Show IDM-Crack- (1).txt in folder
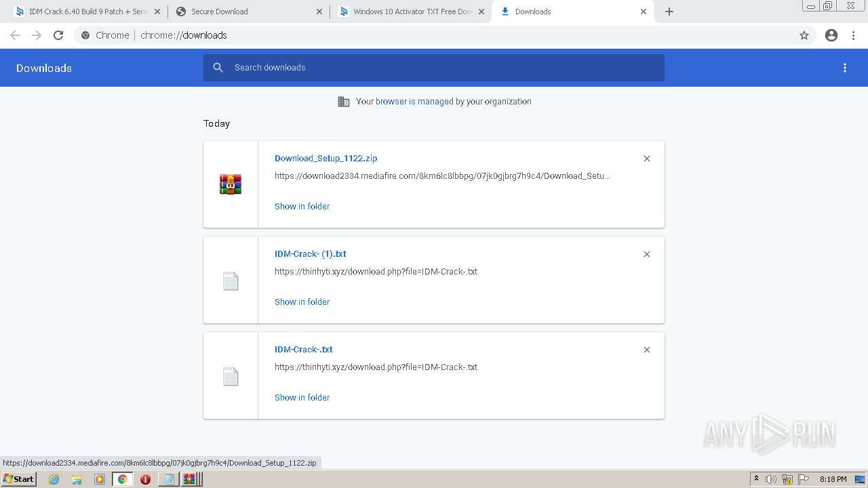Viewport: 868px width, 488px height. click(x=302, y=302)
